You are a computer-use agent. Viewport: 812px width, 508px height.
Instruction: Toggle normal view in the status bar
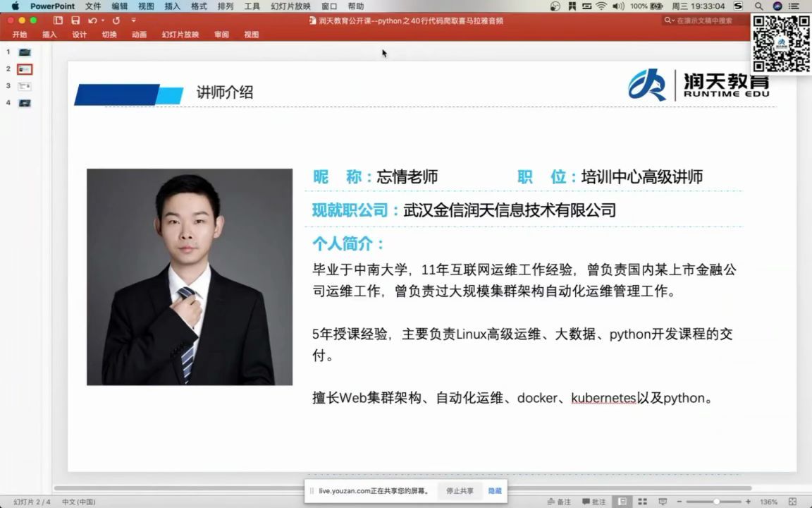(622, 502)
